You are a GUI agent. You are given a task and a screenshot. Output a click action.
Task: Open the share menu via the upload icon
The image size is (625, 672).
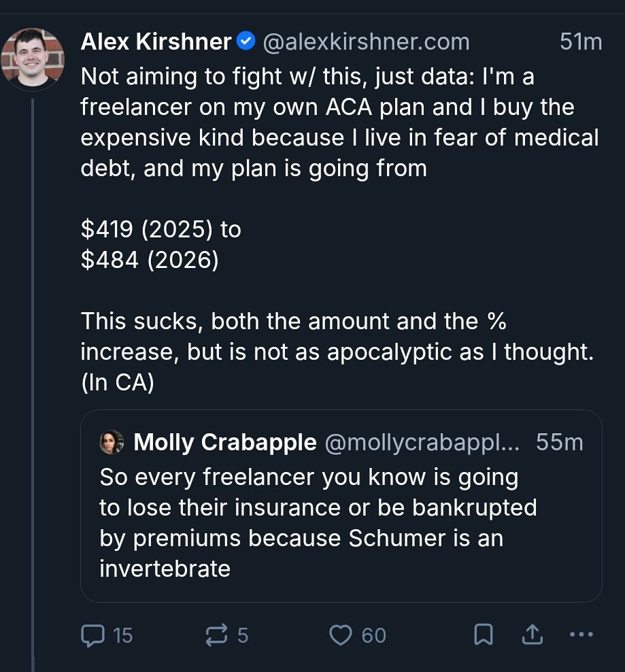pyautogui.click(x=531, y=634)
